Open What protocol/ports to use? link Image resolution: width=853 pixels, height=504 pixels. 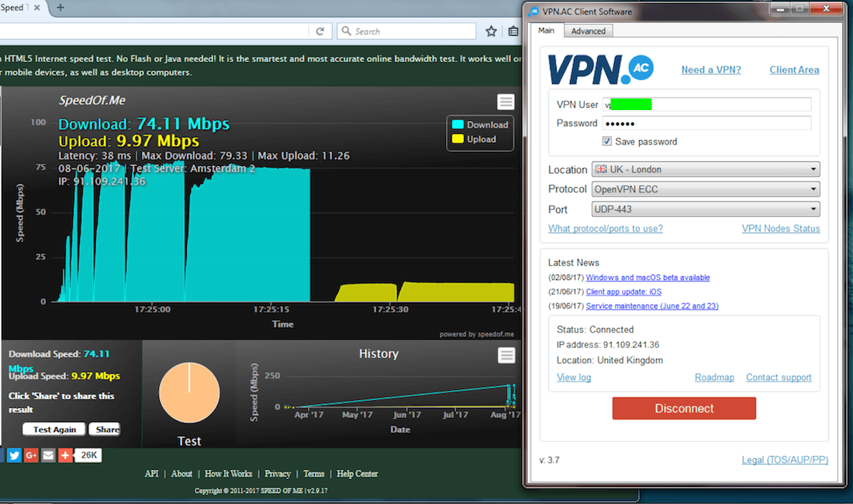click(x=606, y=228)
